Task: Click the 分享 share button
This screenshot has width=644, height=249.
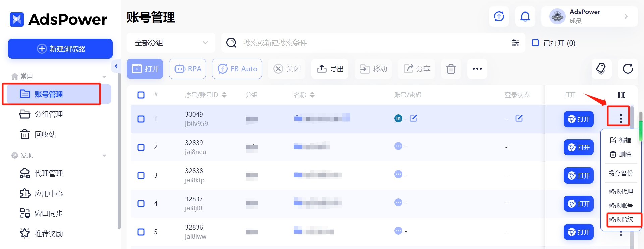Action: click(x=417, y=69)
